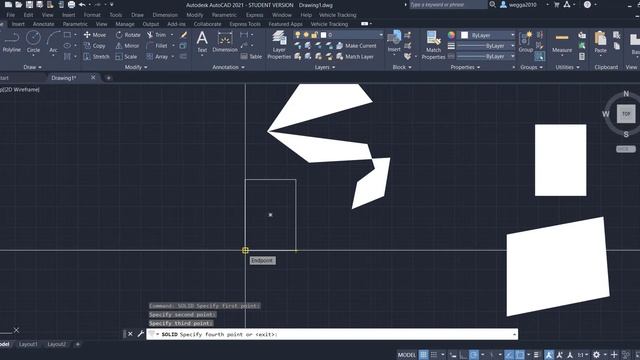Click the TOP face of ViewCube
The height and width of the screenshot is (360, 640).
pyautogui.click(x=626, y=114)
